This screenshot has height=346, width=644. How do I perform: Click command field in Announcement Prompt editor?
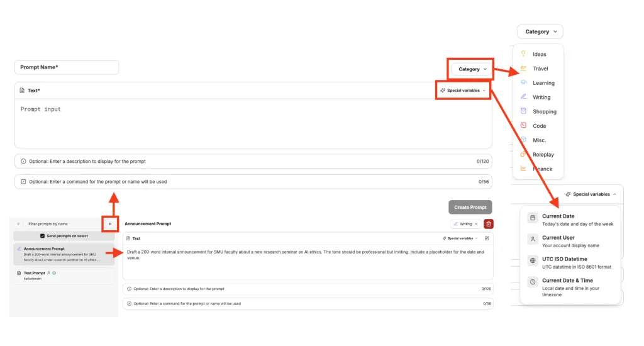tap(308, 304)
